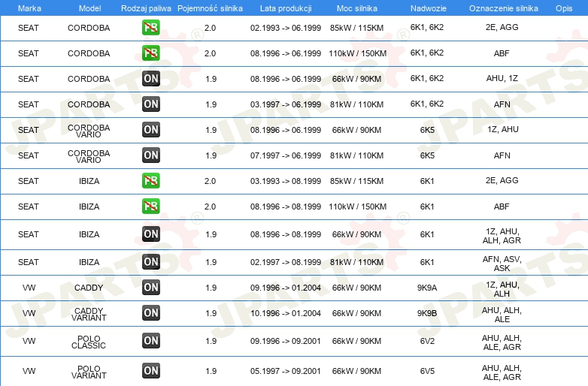588x386 pixels.
Task: Click body code 9K9B
Action: click(427, 313)
